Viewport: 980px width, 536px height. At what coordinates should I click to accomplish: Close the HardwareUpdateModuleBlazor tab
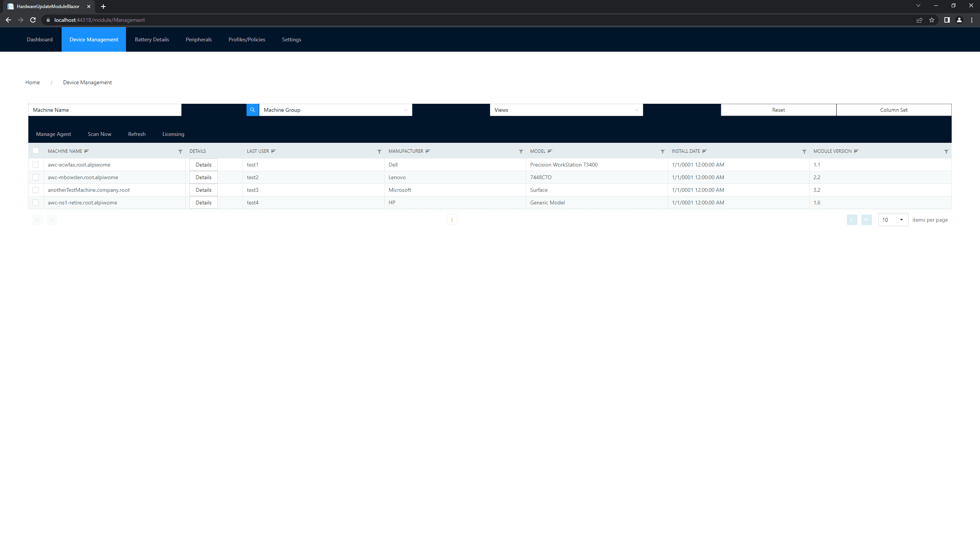click(x=89, y=7)
